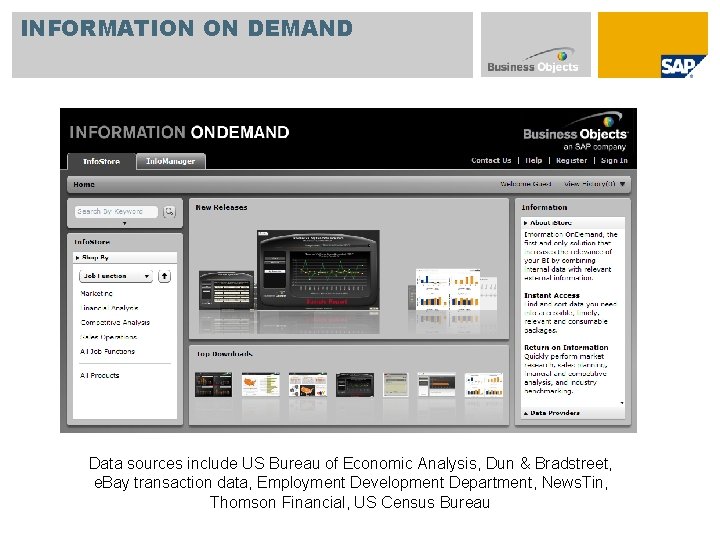Click the Sign In link
The width and height of the screenshot is (720, 540).
[614, 160]
